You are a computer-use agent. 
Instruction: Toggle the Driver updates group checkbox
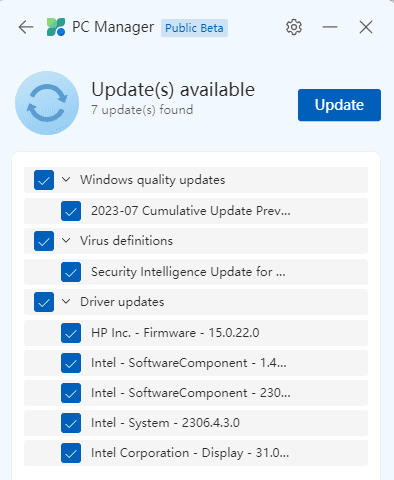(44, 302)
